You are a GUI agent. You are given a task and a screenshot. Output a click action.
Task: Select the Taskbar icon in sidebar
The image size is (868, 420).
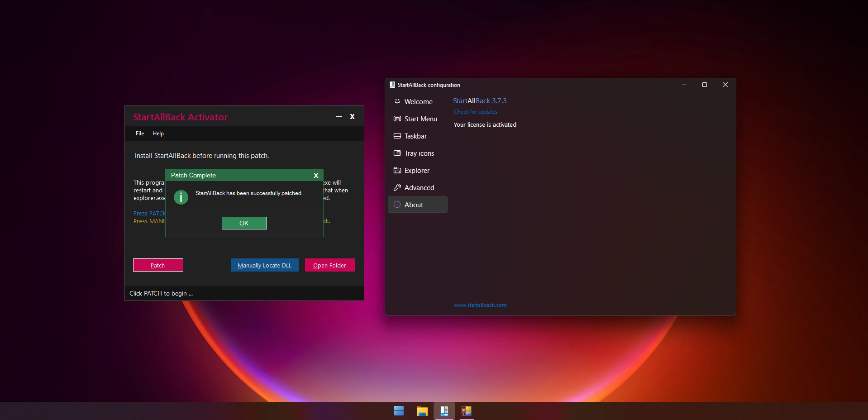pos(397,136)
